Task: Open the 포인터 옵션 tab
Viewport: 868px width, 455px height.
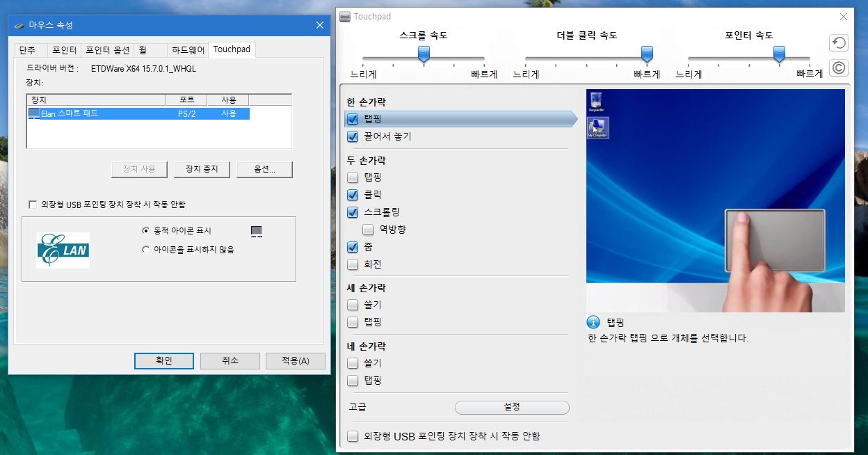Action: (108, 50)
